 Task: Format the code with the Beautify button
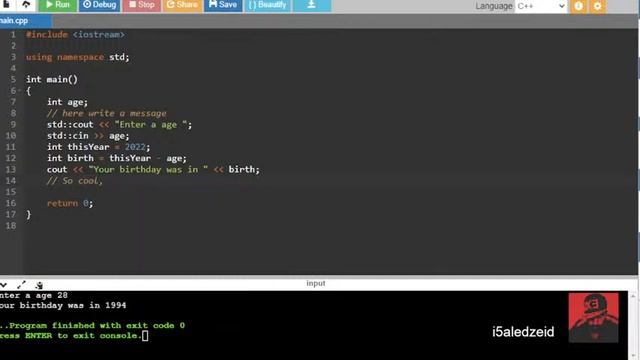click(x=267, y=5)
